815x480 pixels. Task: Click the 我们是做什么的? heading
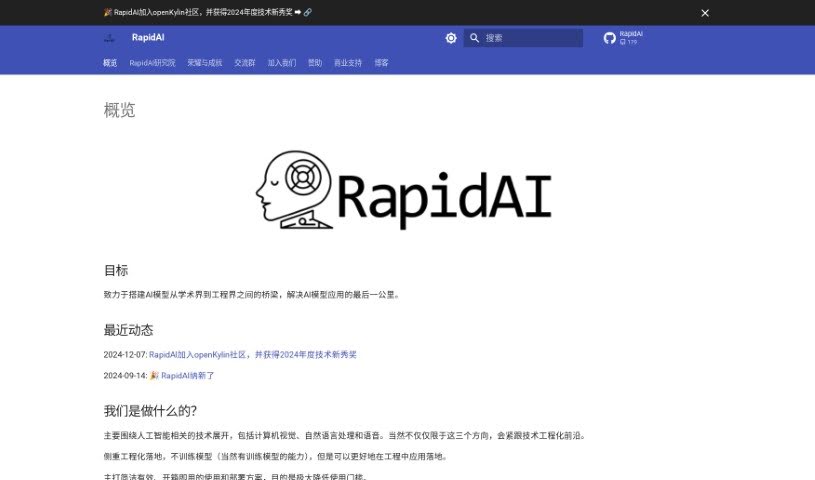[x=150, y=411]
